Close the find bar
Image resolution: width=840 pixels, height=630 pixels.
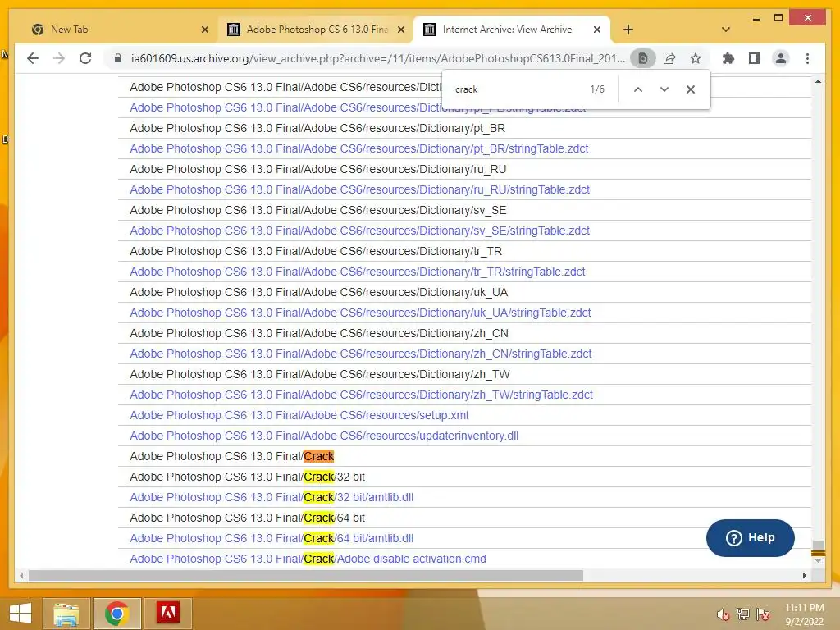[691, 89]
